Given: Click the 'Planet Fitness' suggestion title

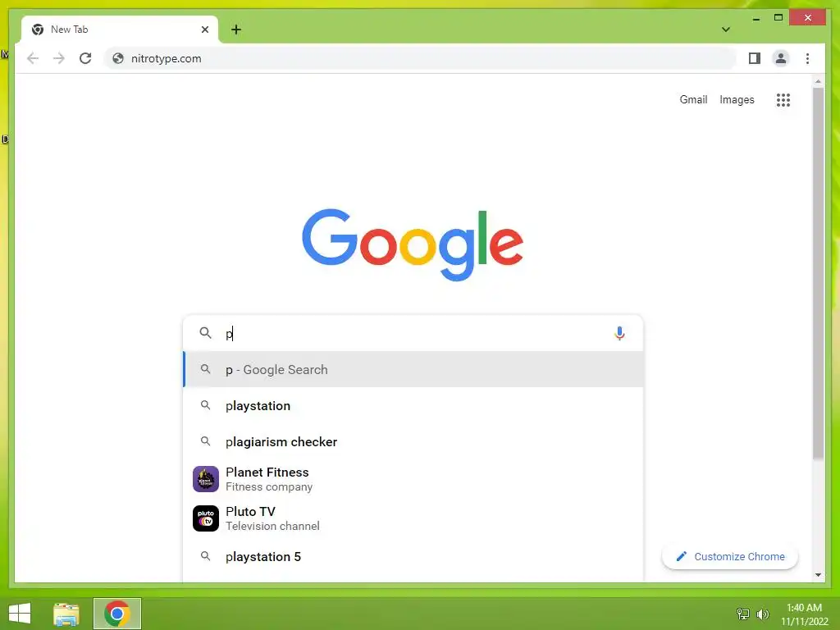Looking at the screenshot, I should click(267, 472).
